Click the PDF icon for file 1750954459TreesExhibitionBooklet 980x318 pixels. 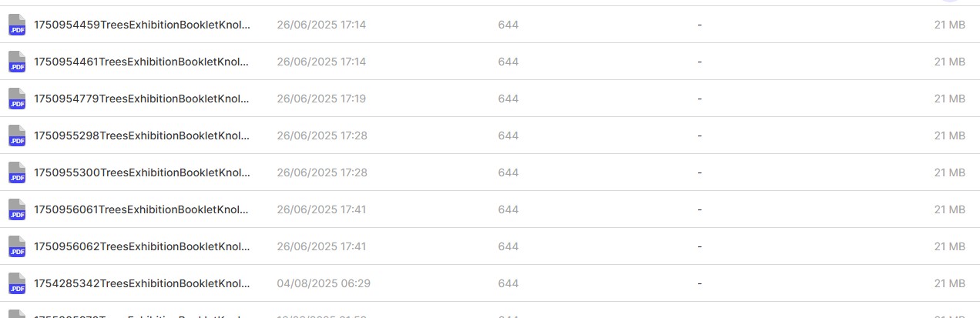point(17,25)
